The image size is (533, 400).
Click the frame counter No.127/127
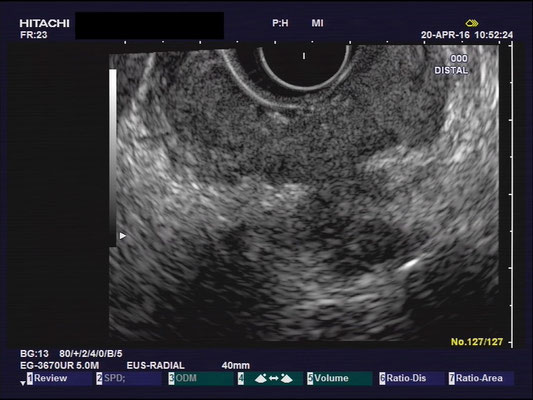(x=477, y=342)
